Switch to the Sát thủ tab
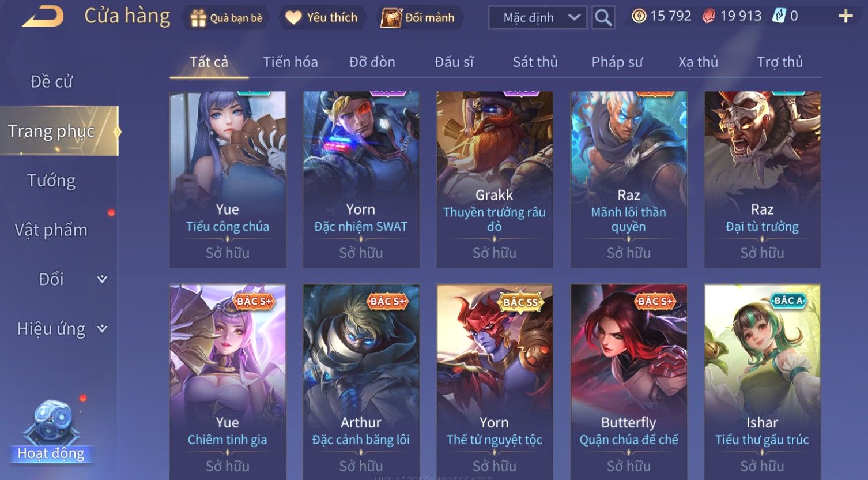The width and height of the screenshot is (868, 480). tap(535, 62)
